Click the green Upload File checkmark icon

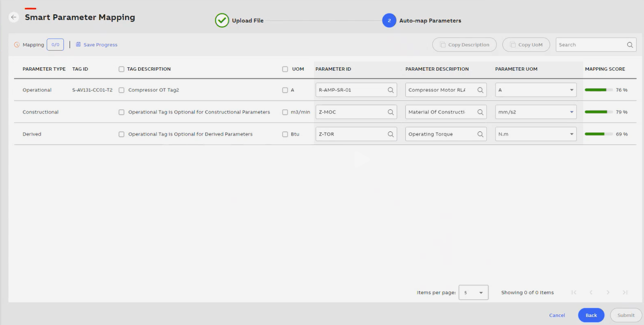click(222, 21)
